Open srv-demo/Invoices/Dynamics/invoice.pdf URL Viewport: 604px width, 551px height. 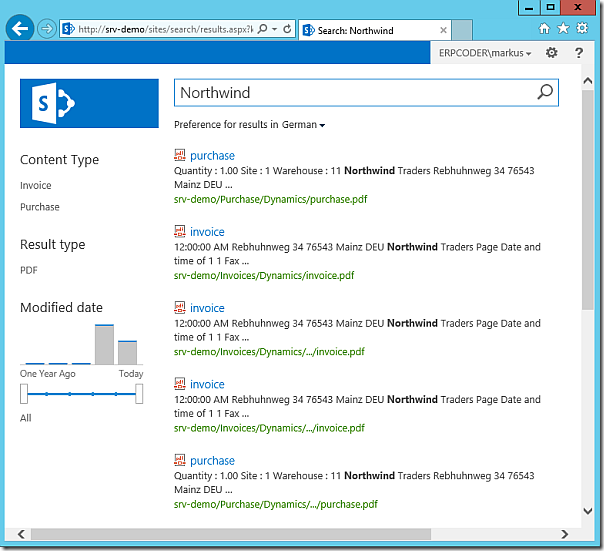[264, 276]
